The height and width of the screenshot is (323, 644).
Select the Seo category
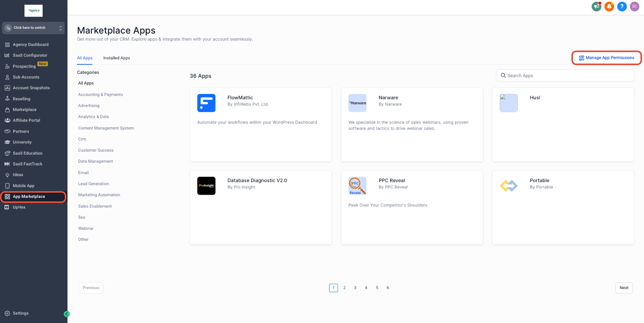(x=82, y=218)
